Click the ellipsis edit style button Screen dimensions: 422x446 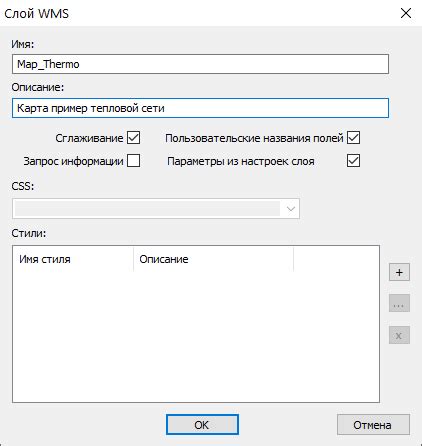(399, 303)
